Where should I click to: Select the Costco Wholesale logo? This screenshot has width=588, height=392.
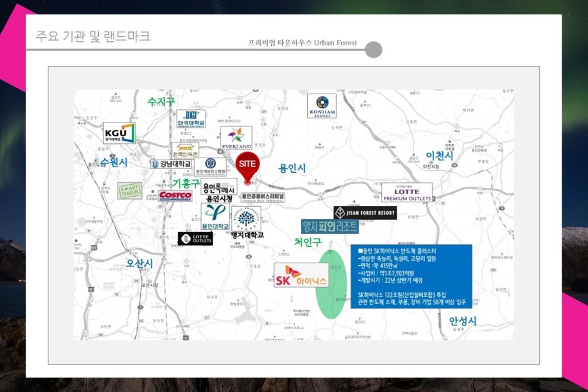click(x=175, y=196)
